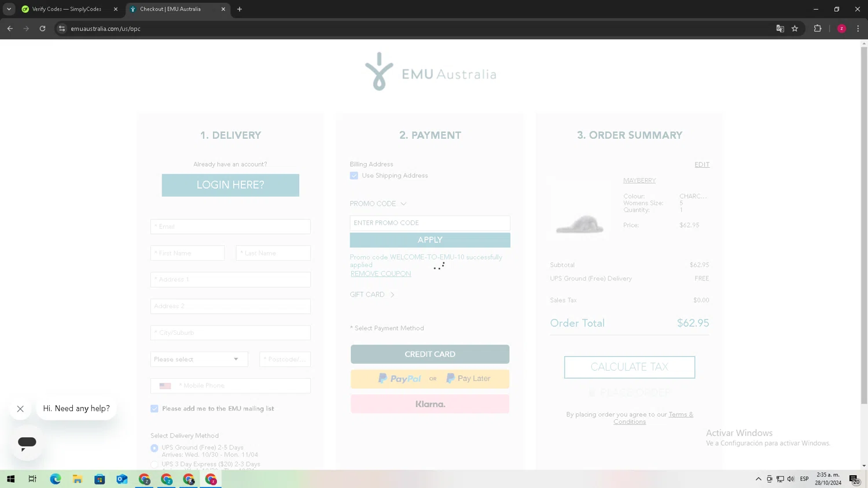Image resolution: width=868 pixels, height=488 pixels.
Task: Open the Windows Start menu
Action: [10, 479]
